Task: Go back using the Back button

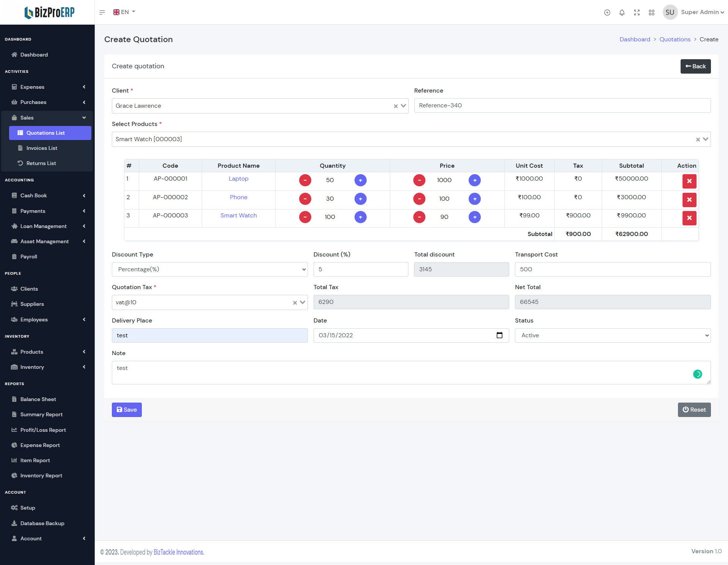Action: tap(695, 66)
